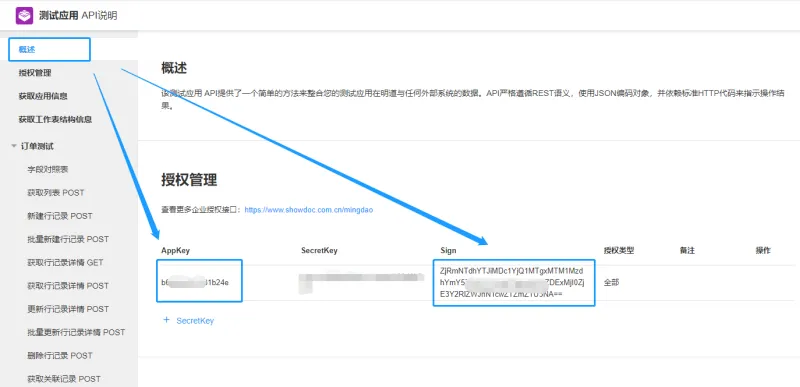This screenshot has height=387, width=800.
Task: Click the AppKey value cell
Action: click(195, 282)
